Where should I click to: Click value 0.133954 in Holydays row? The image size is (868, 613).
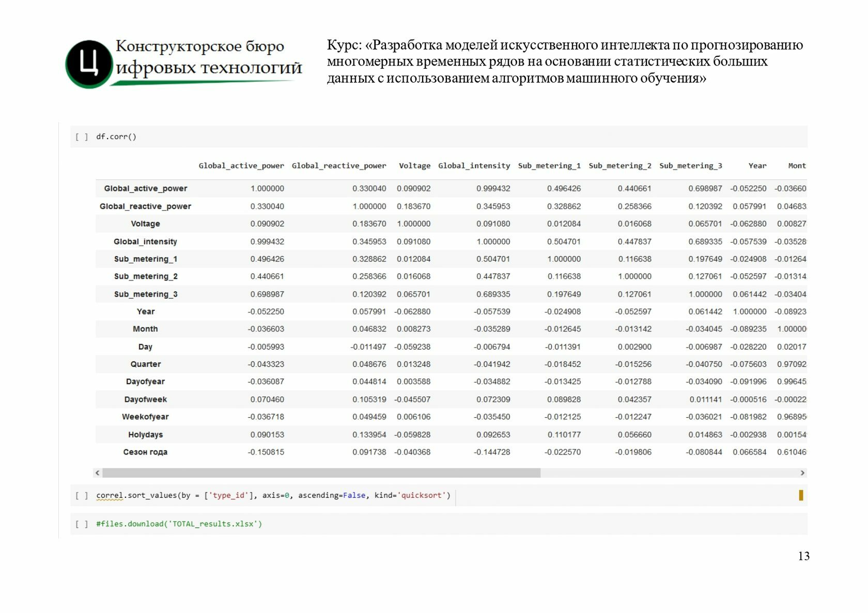tap(369, 435)
